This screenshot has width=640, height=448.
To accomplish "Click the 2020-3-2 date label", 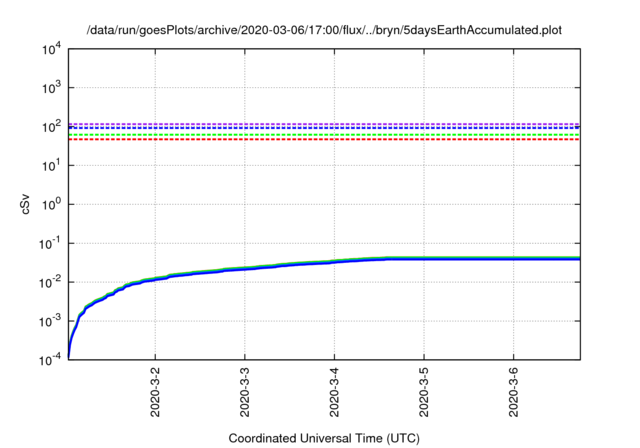I will [x=155, y=392].
